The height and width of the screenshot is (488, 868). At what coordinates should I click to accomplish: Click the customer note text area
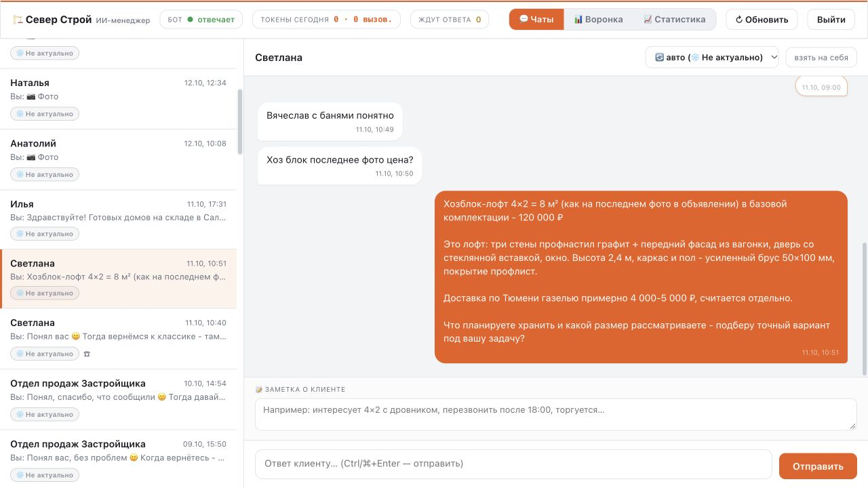point(556,414)
